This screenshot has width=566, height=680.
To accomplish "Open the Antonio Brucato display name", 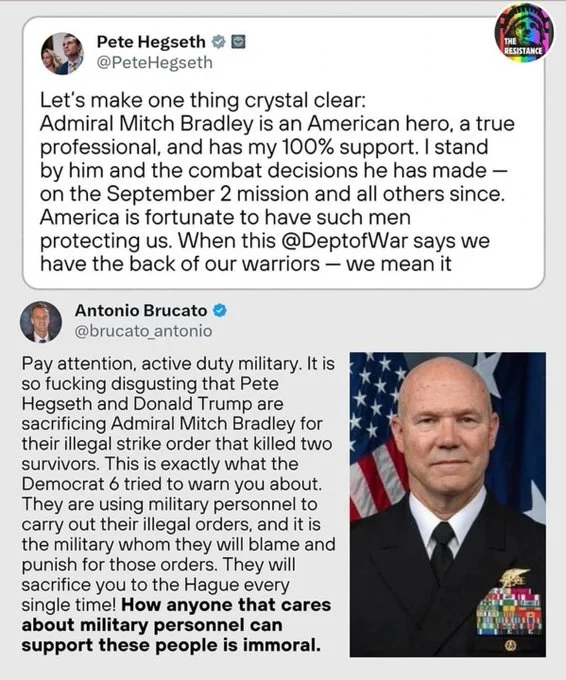I will coord(141,311).
